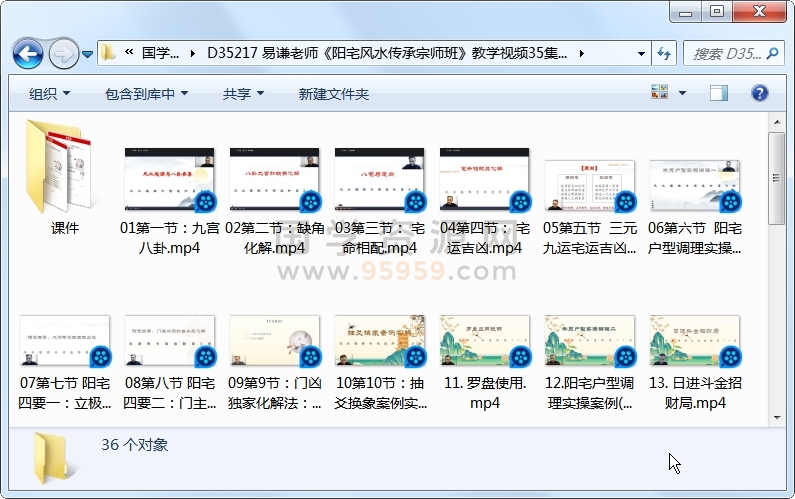This screenshot has height=499, width=795.
Task: Select video 11. 罗盘使用.mp4 thumbnail
Action: tap(484, 340)
